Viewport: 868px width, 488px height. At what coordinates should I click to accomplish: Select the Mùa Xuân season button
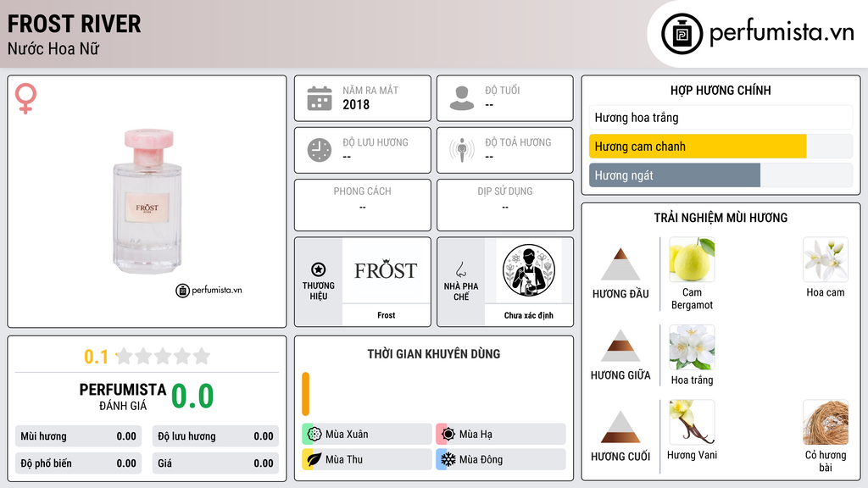point(367,435)
